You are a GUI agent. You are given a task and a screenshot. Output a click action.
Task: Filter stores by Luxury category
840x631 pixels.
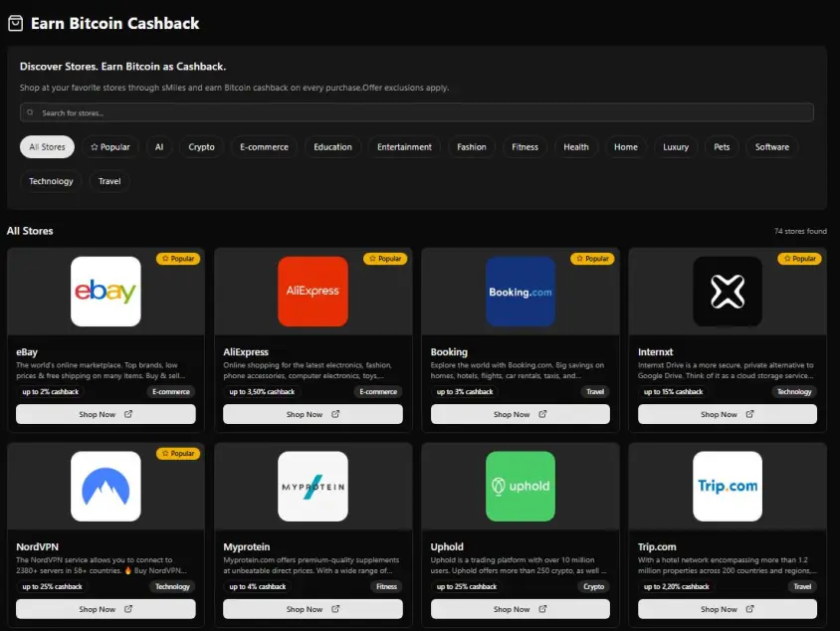pos(676,146)
